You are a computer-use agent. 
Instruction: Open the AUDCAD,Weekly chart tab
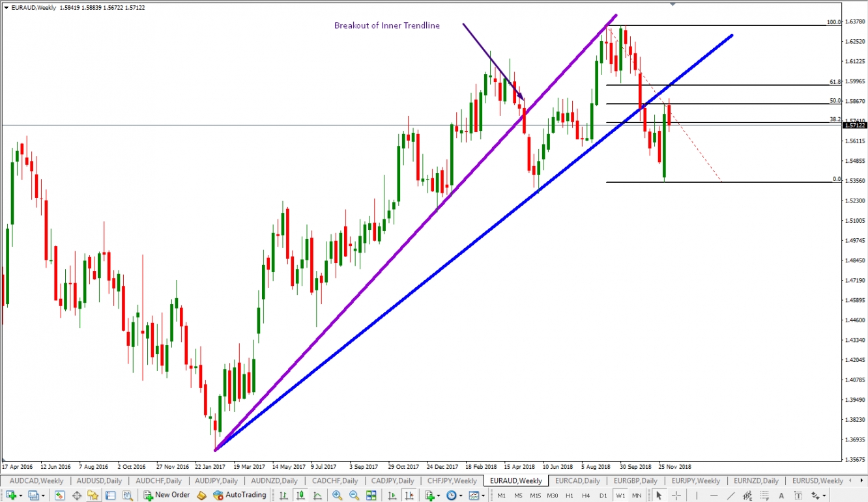[36, 481]
